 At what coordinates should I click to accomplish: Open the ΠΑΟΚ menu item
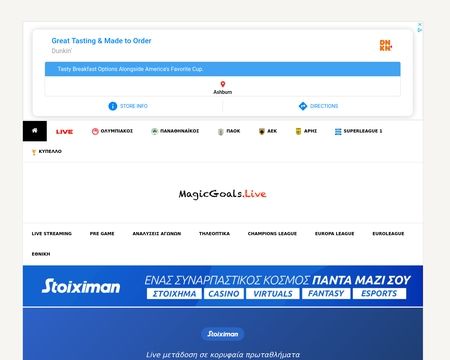coord(233,131)
